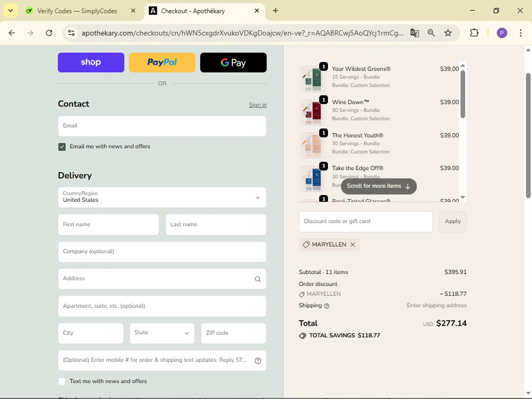Click the cart list scroll up arrow
The image size is (532, 399).
point(463,66)
